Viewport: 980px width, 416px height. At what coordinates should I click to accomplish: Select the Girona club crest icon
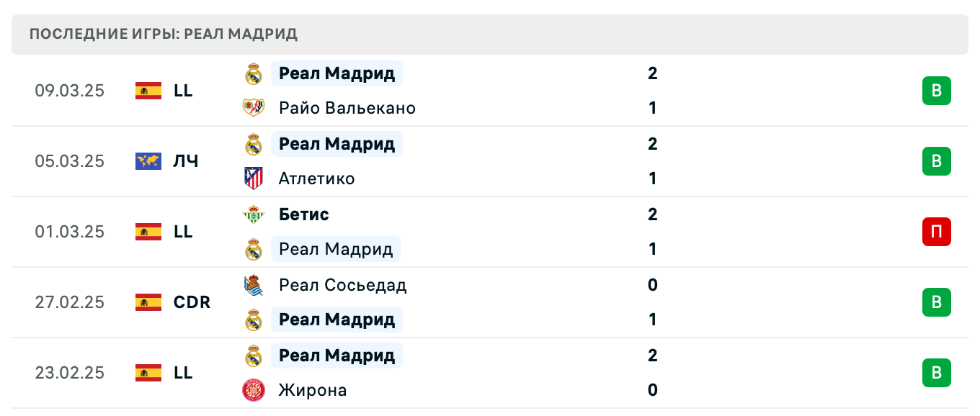pos(254,390)
